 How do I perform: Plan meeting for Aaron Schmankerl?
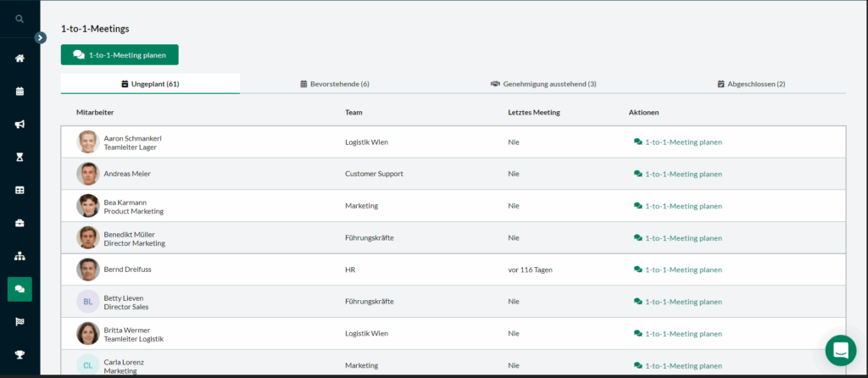(x=677, y=142)
